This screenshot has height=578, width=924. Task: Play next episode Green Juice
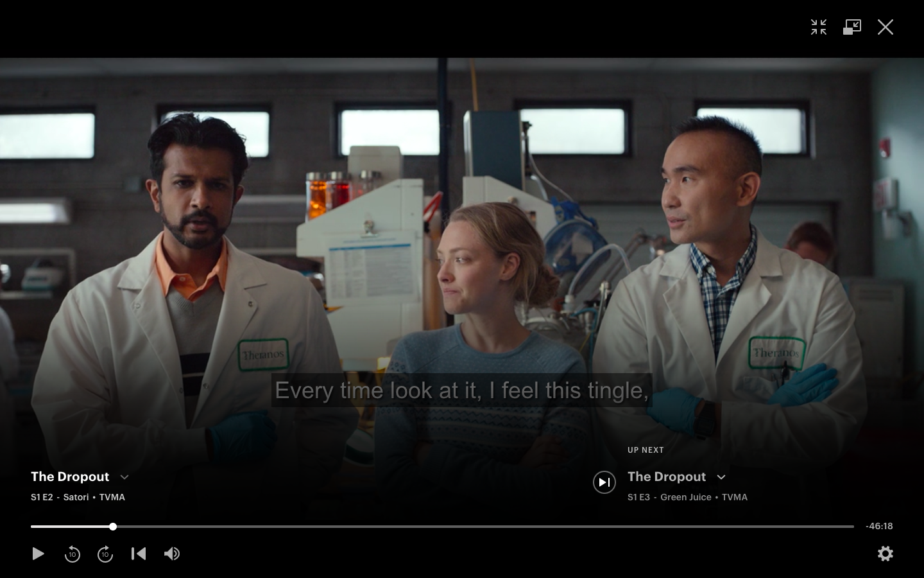pos(604,482)
